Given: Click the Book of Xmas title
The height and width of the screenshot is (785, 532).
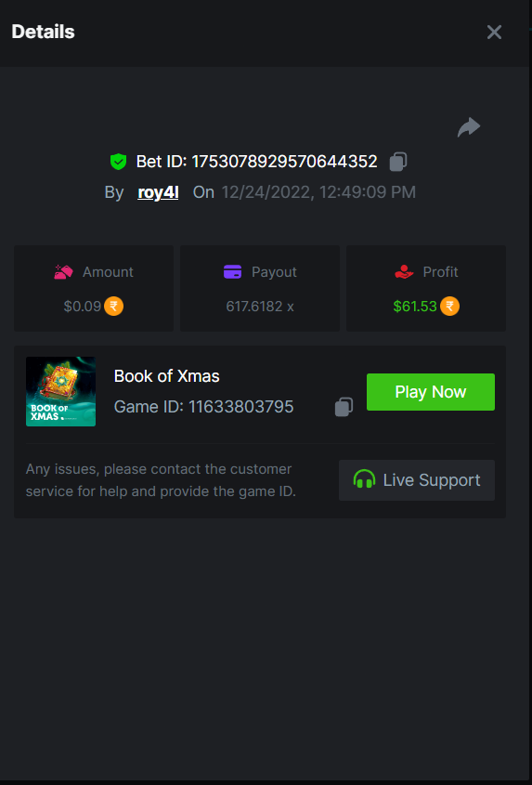Looking at the screenshot, I should [167, 376].
